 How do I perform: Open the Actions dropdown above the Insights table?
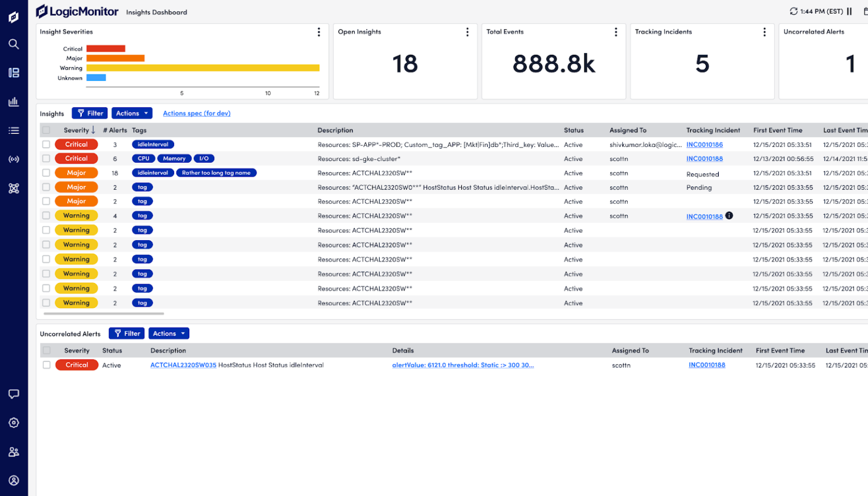132,113
